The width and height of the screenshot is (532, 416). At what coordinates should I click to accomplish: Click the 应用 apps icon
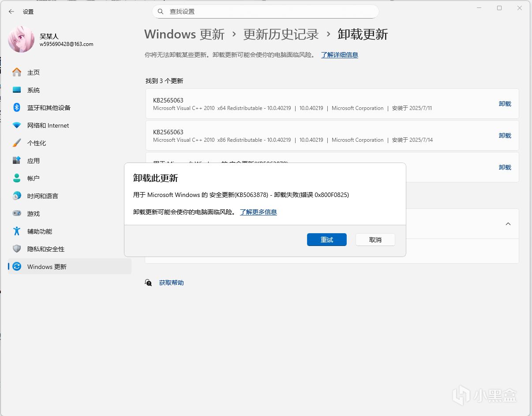(x=17, y=160)
